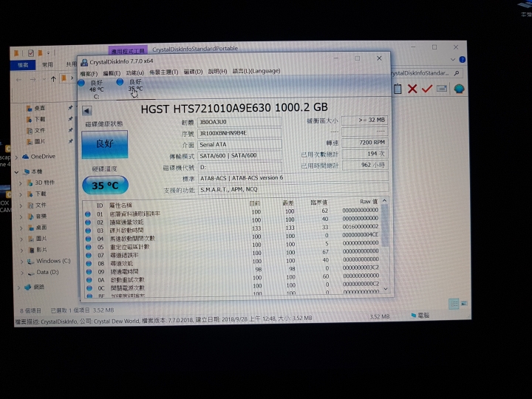Expand the 網路 tree node
532x399 pixels.
[x=18, y=287]
